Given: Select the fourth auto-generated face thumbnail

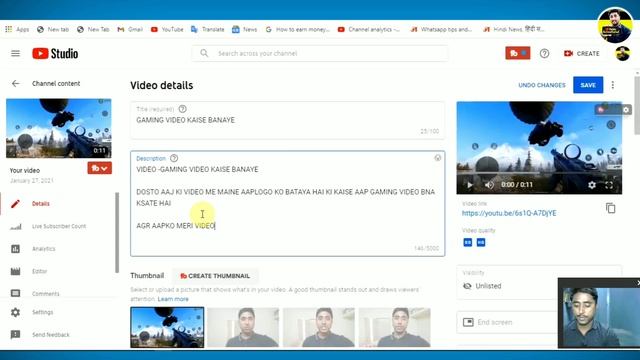Looking at the screenshot, I should tap(394, 327).
